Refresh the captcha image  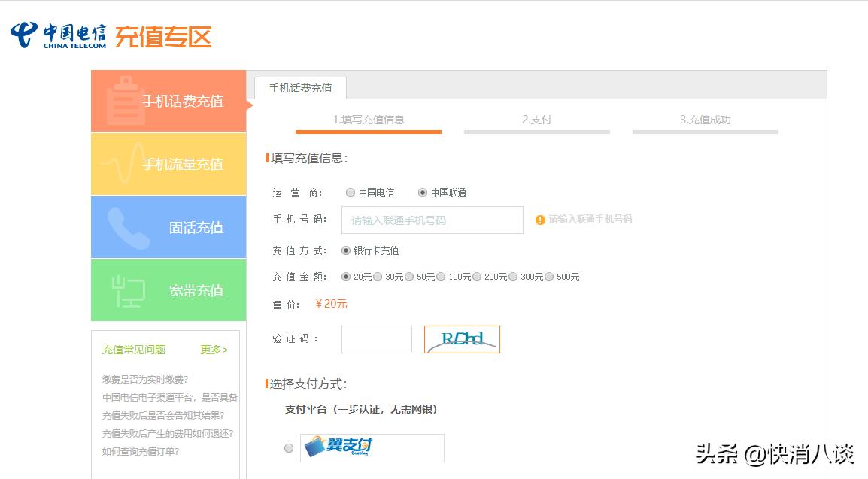tap(462, 339)
